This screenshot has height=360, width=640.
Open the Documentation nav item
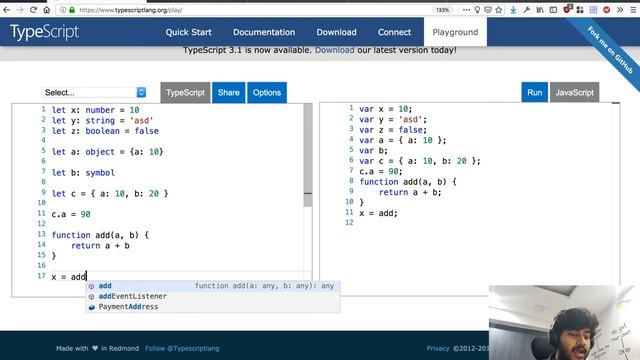[x=264, y=32]
